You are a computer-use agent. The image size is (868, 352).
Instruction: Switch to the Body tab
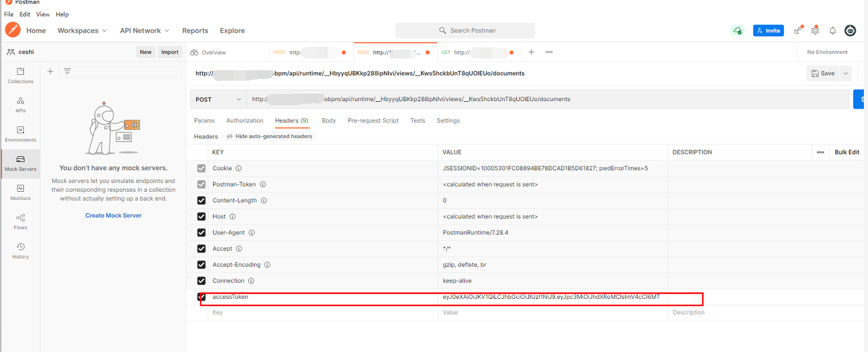tap(329, 120)
